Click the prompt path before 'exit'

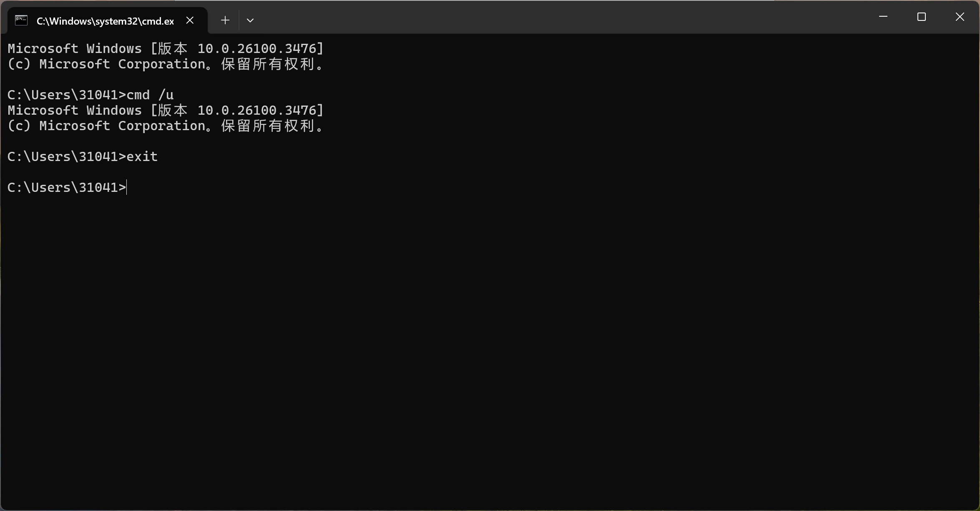pos(67,156)
